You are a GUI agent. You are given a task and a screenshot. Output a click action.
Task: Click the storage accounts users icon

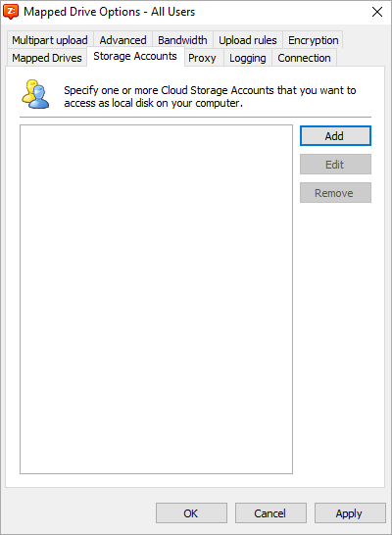35,94
